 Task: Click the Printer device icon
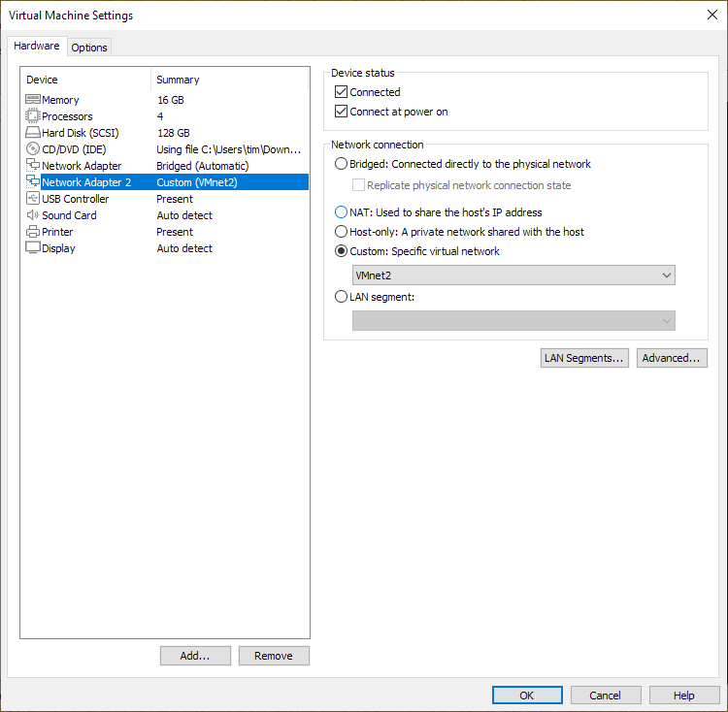32,232
